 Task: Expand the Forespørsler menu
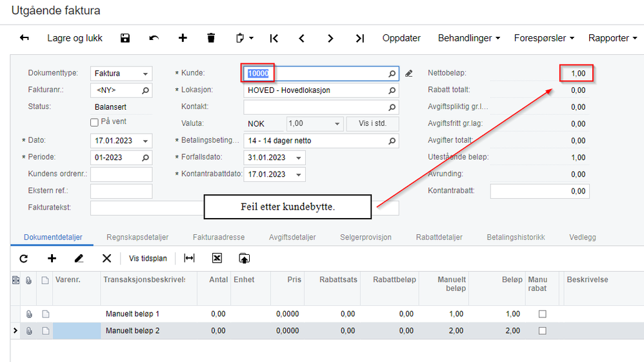[544, 38]
